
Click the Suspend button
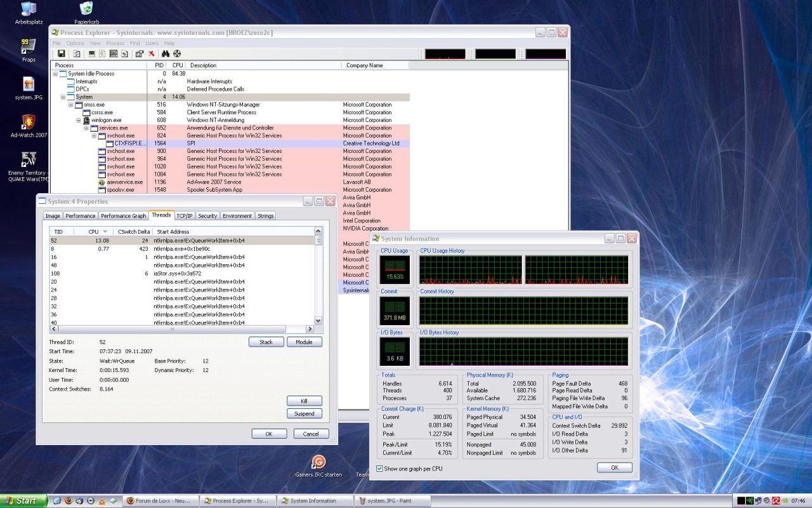click(x=304, y=413)
